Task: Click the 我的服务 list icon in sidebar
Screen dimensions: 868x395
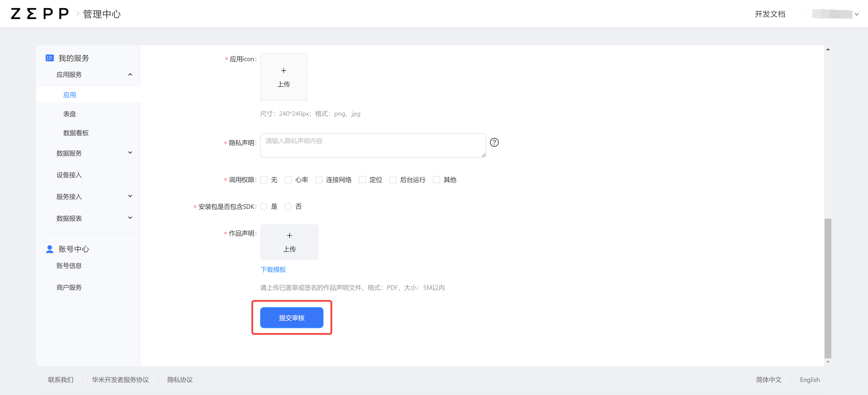Action: (50, 58)
